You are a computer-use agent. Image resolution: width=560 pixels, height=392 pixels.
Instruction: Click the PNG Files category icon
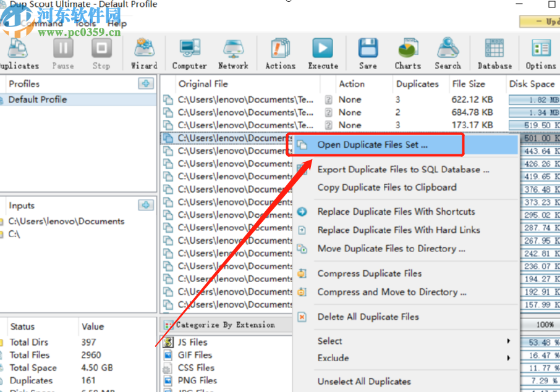(x=168, y=381)
